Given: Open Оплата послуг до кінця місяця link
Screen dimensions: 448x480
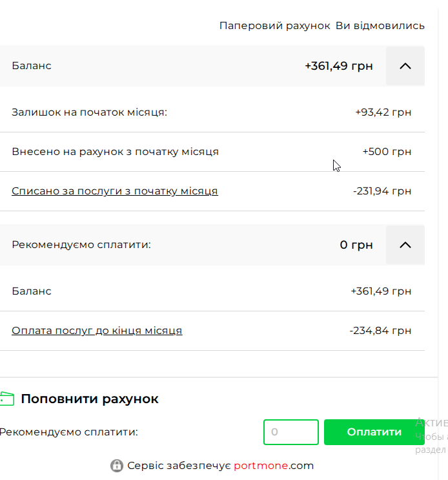Looking at the screenshot, I should tap(97, 331).
